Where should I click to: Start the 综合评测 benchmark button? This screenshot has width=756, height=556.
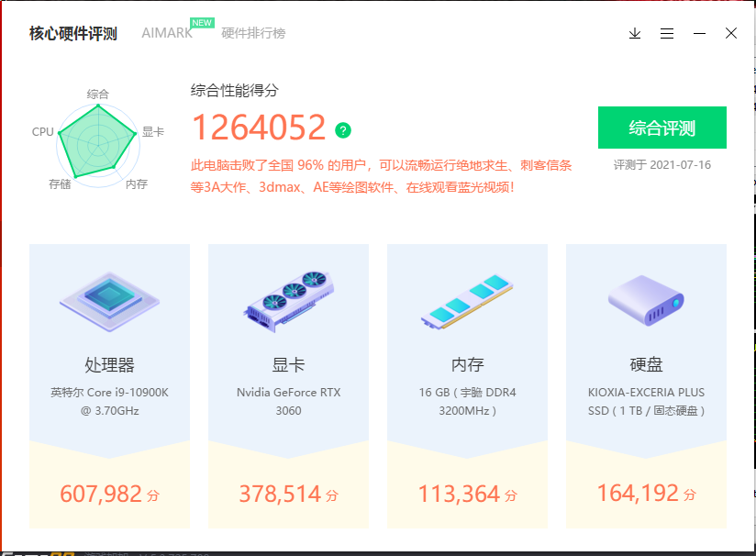662,128
